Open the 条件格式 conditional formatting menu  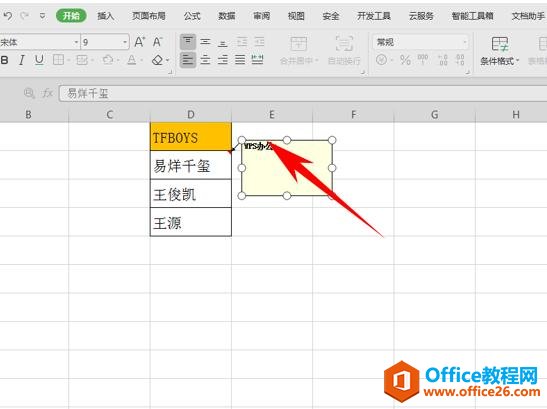499,51
